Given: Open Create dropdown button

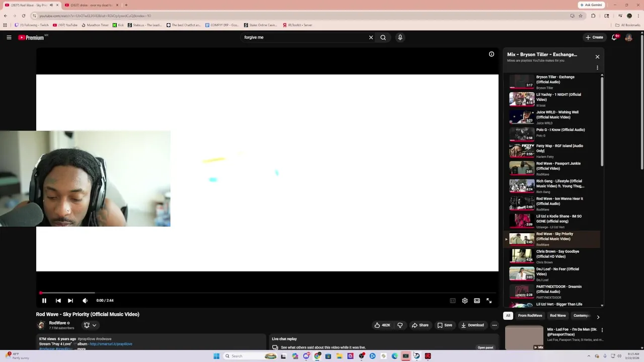Looking at the screenshot, I should 594,37.
